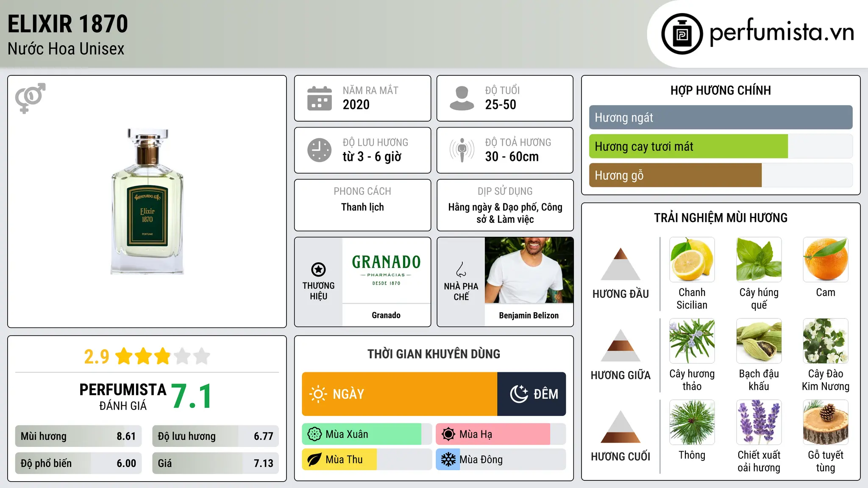The image size is (868, 488).
Task: Click the snowflake icon for Mùa Đông
Action: coord(448,460)
